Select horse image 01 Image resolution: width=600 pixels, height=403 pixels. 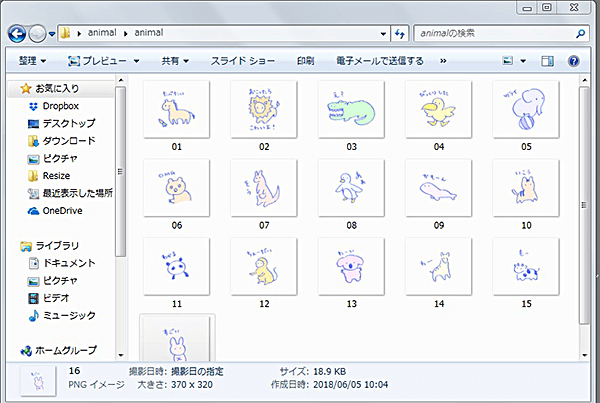pyautogui.click(x=176, y=109)
